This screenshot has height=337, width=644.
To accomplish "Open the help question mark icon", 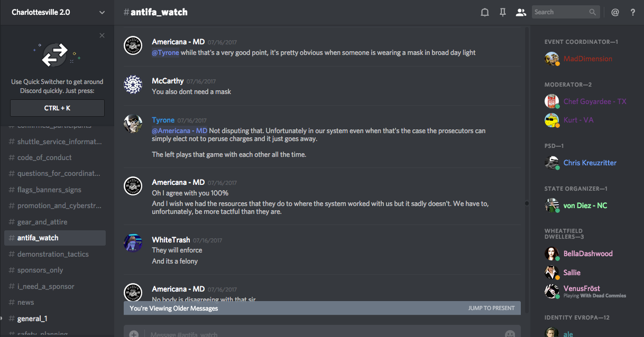I will 633,13.
